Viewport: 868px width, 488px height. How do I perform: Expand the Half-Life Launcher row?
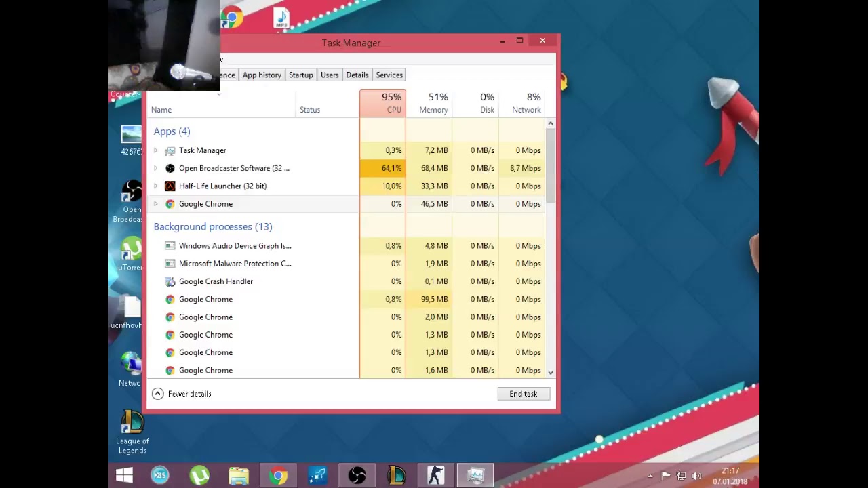(x=156, y=186)
